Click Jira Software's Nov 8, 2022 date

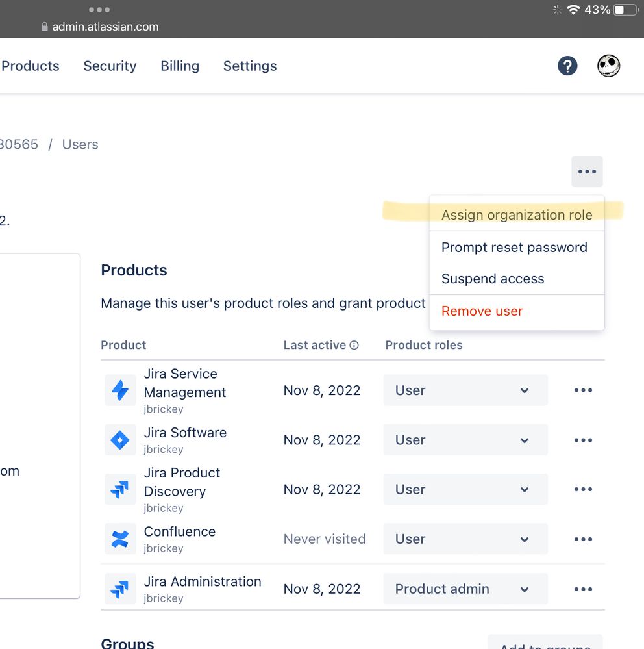click(322, 440)
